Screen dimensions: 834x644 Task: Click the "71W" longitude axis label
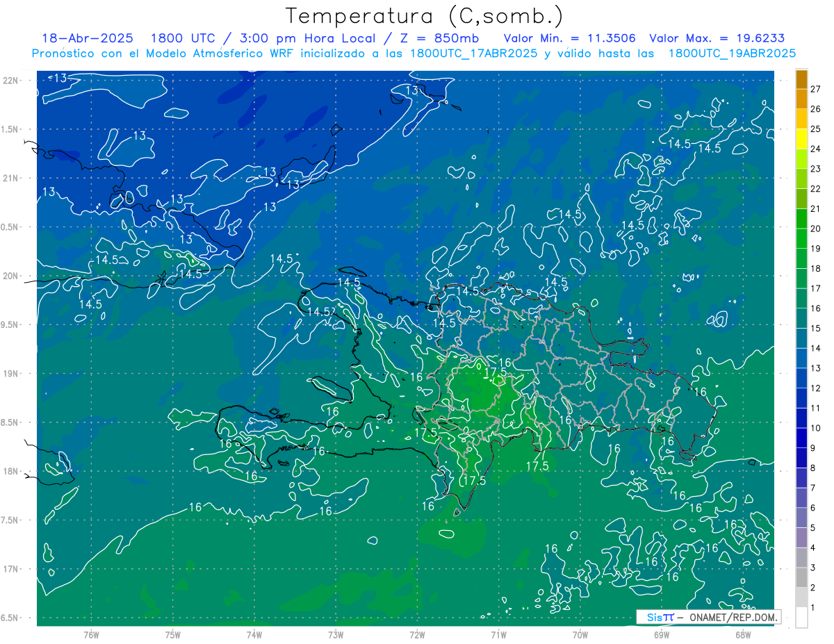tap(498, 635)
